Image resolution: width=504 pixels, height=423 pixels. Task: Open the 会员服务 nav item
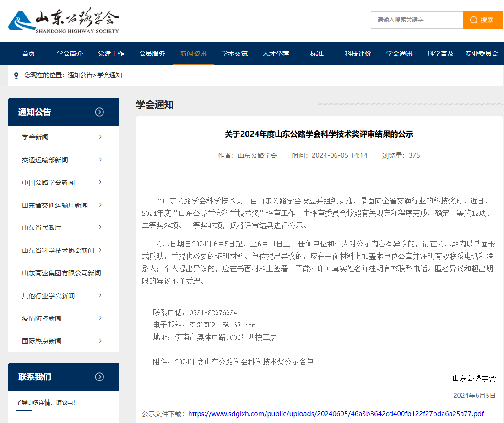click(x=152, y=54)
